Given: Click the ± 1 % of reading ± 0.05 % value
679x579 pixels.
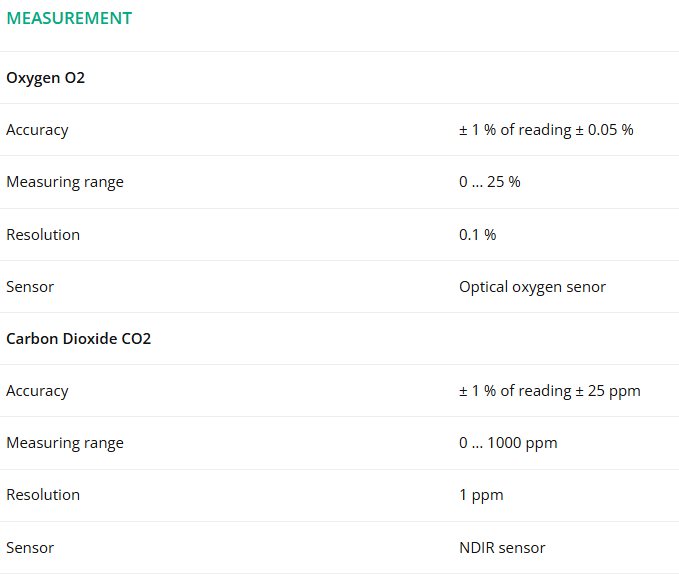Looking at the screenshot, I should tap(546, 130).
